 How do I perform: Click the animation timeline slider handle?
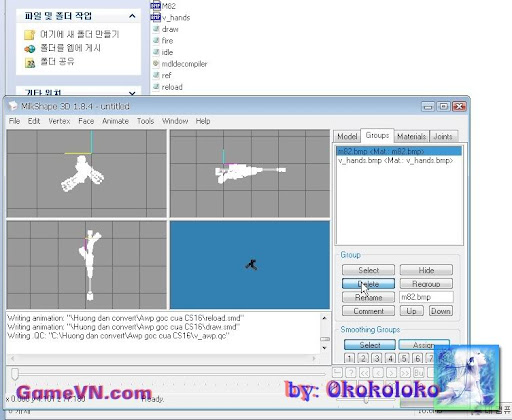15,374
